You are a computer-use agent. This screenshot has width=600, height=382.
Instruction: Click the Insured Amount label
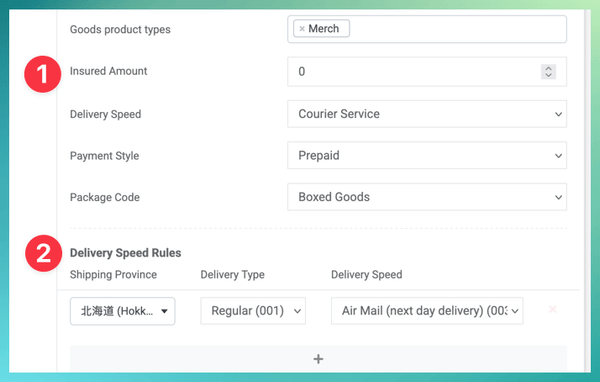click(108, 71)
